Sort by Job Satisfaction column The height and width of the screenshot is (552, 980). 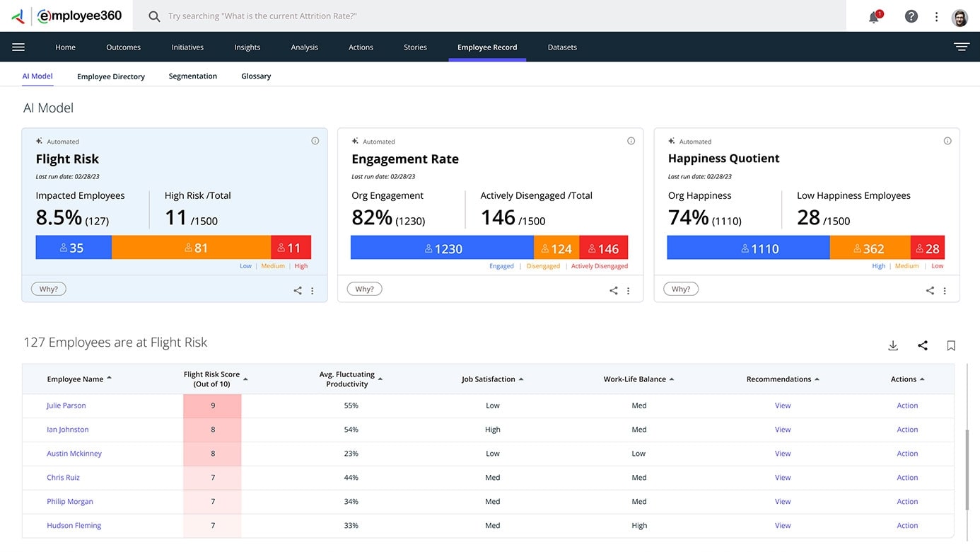(489, 379)
